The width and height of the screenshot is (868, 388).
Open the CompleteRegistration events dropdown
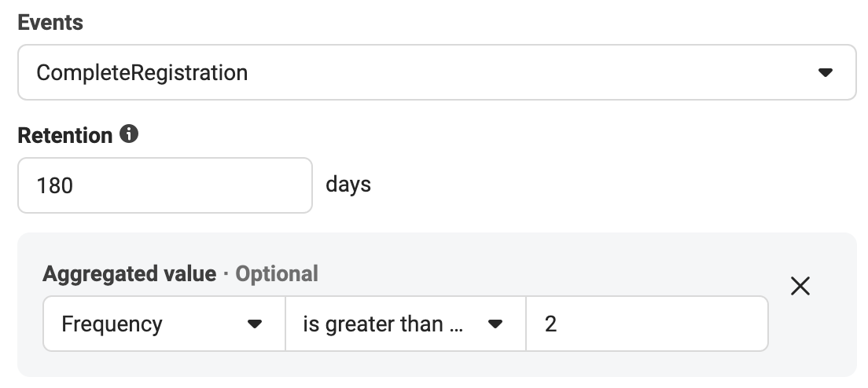pos(437,72)
